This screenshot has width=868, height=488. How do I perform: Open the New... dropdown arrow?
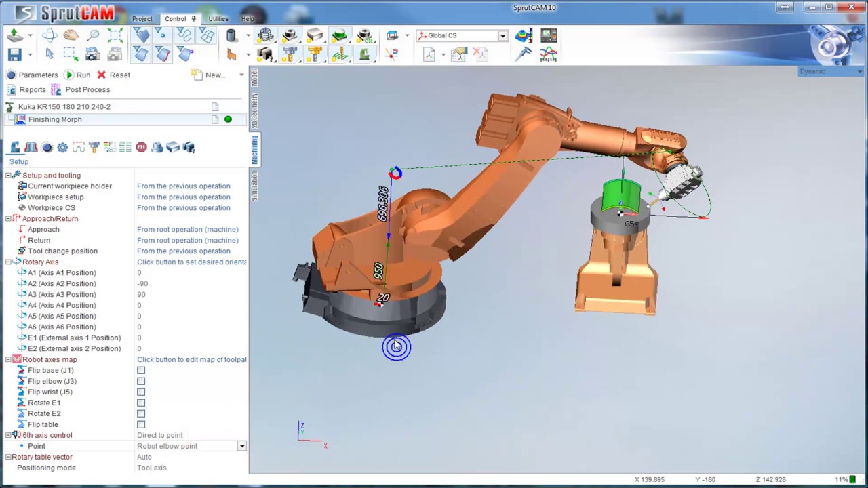(x=241, y=75)
